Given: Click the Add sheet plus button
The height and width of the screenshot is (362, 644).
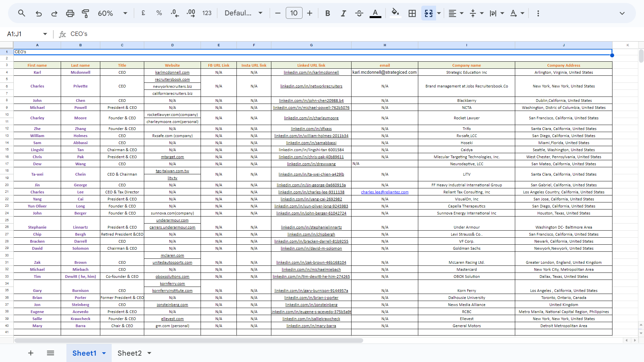Looking at the screenshot, I should pos(31,353).
